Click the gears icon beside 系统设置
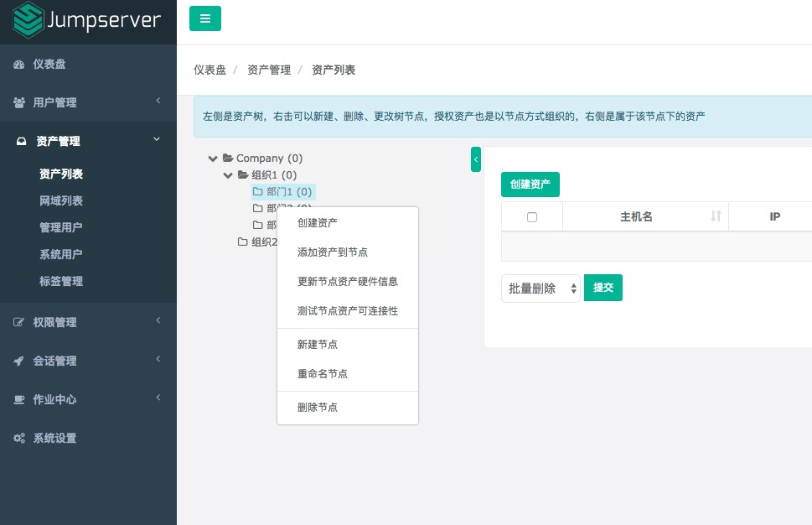812x525 pixels. (19, 439)
